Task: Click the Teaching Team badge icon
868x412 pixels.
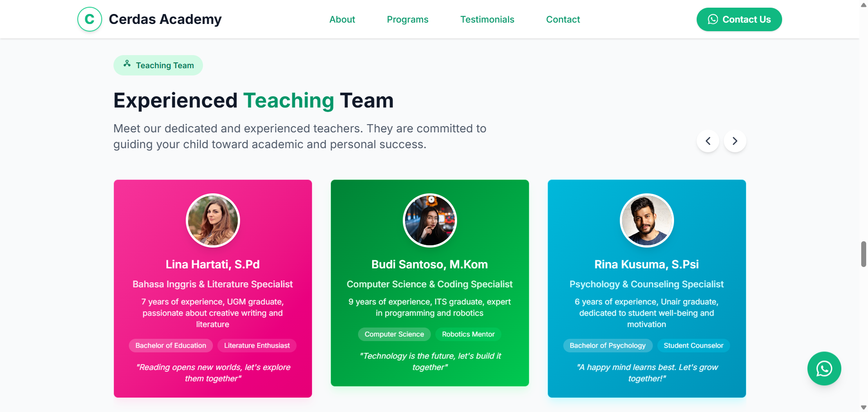Action: pos(127,64)
